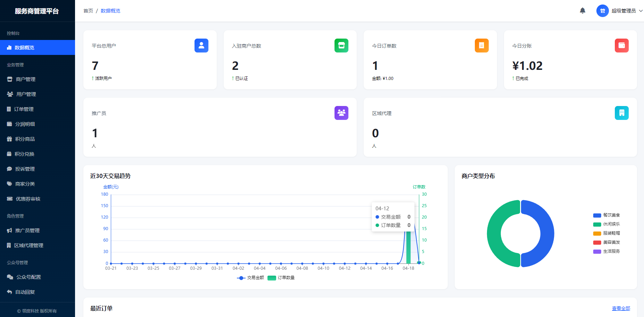Viewport: 644px width, 317px height.
Task: Click the 超级管理员 avatar icon
Action: click(603, 11)
